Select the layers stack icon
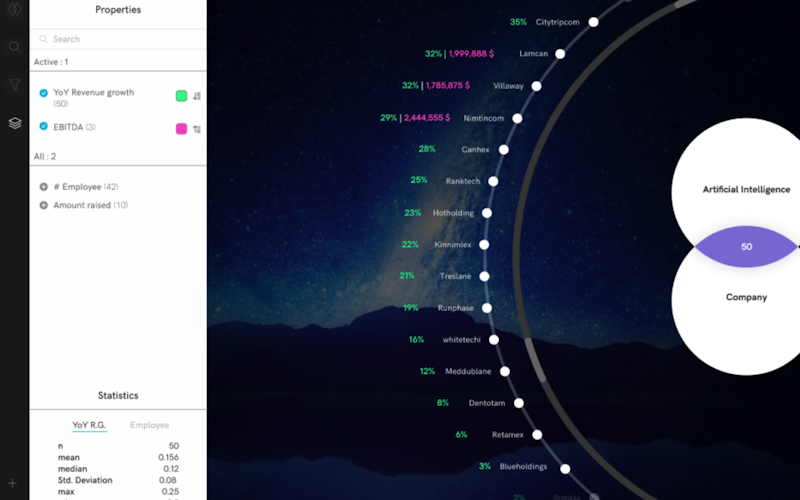This screenshot has width=800, height=500. coord(14,123)
